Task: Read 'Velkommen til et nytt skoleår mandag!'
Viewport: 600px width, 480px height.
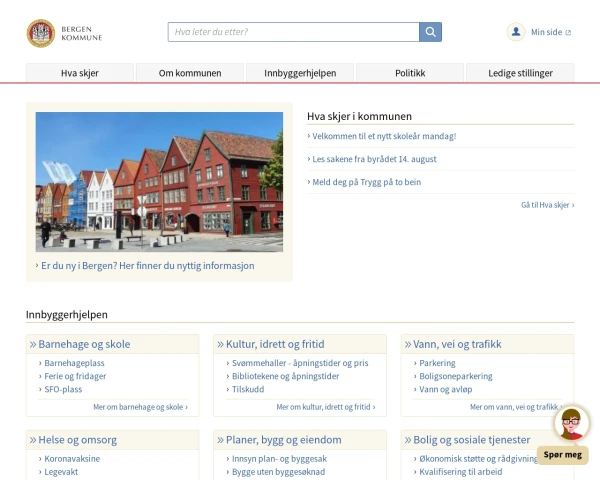Action: click(384, 136)
